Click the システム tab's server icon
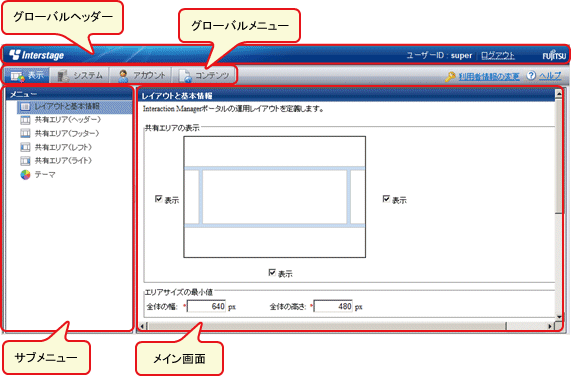The height and width of the screenshot is (377, 571). click(63, 76)
